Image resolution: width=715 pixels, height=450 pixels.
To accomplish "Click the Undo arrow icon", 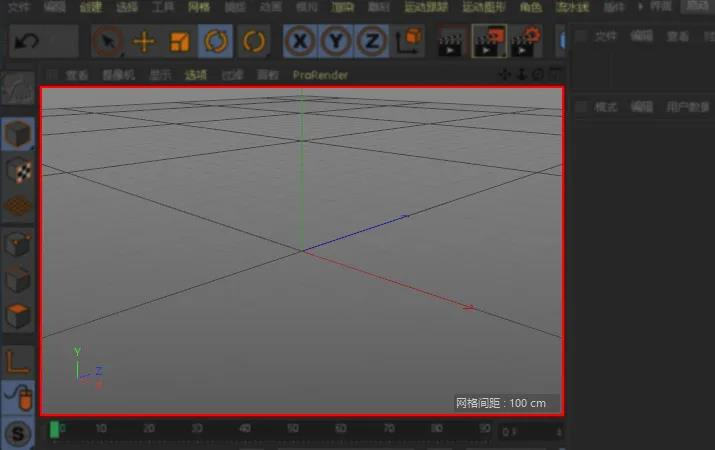I will click(26, 42).
